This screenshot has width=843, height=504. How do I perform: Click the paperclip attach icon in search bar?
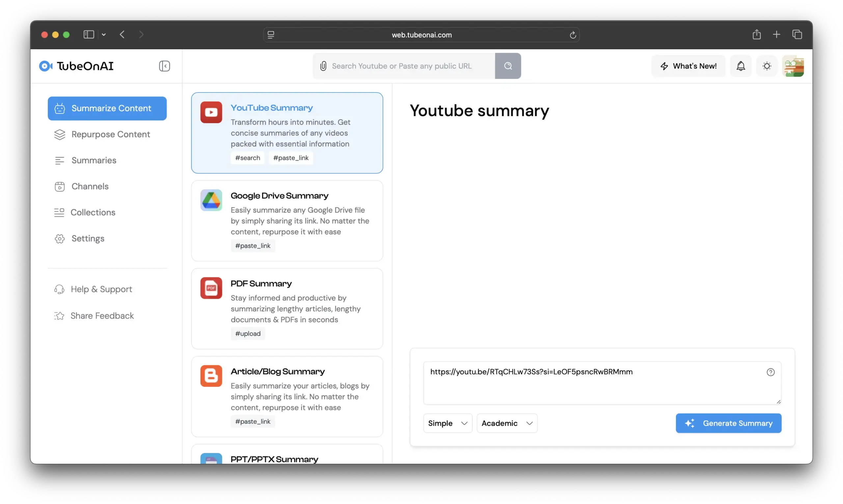323,66
